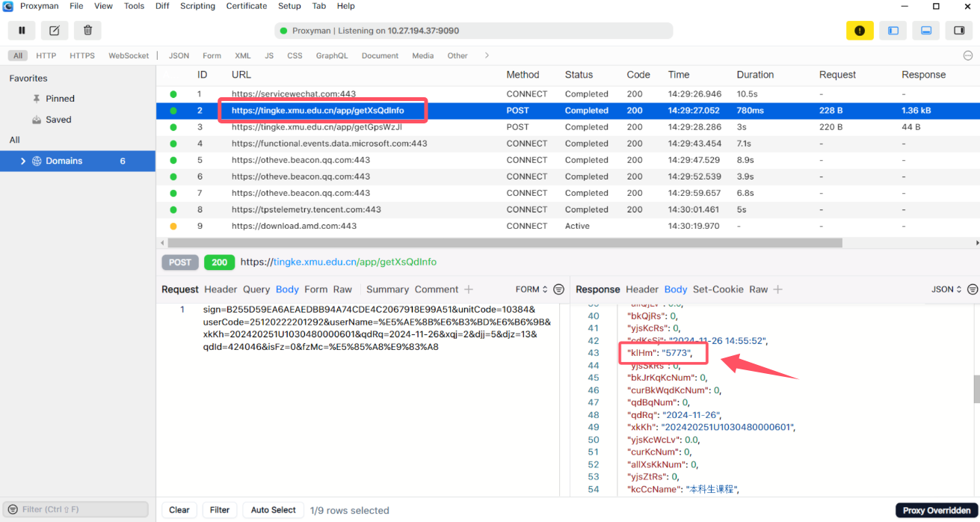Toggle the Response body word-wrap icon
980x522 pixels.
coord(973,289)
